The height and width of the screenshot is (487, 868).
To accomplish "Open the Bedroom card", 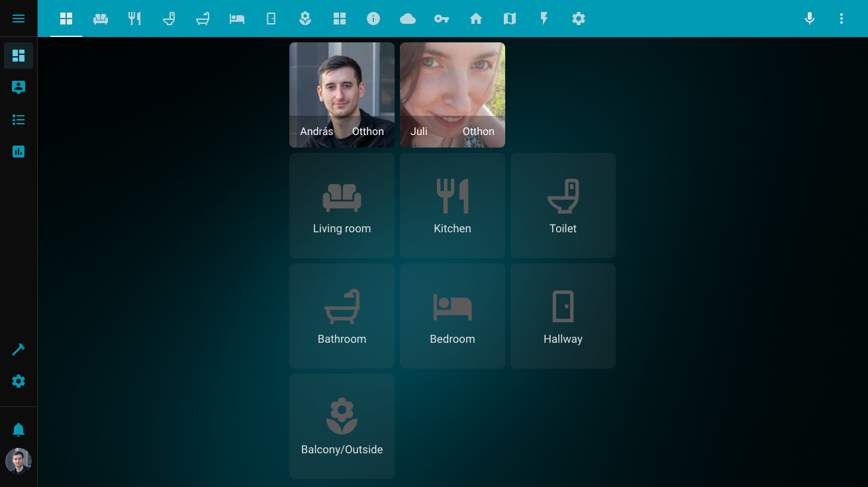I will [452, 316].
